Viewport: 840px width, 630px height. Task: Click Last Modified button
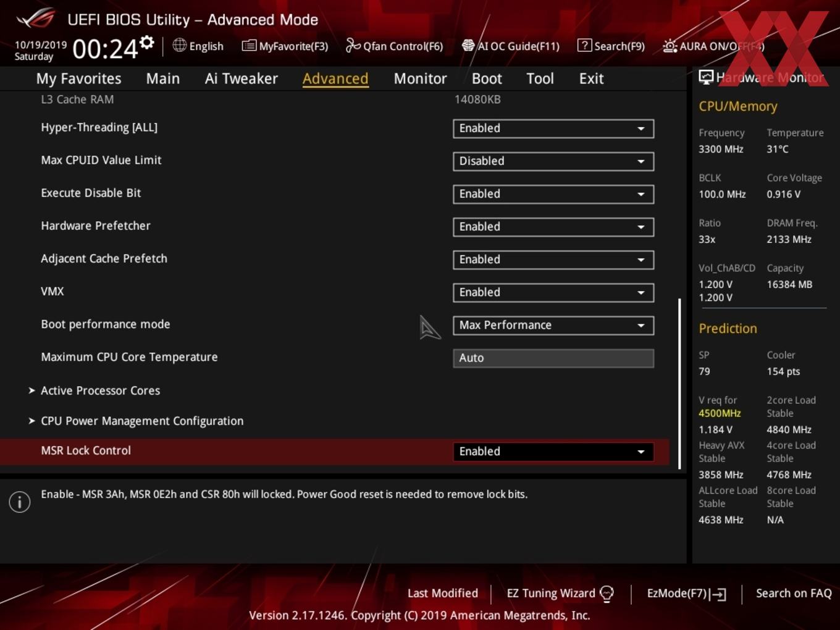[443, 593]
